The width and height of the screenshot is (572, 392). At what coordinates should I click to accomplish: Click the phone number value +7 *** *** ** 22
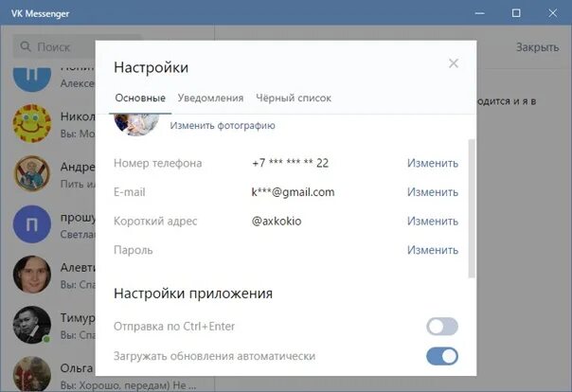[290, 163]
